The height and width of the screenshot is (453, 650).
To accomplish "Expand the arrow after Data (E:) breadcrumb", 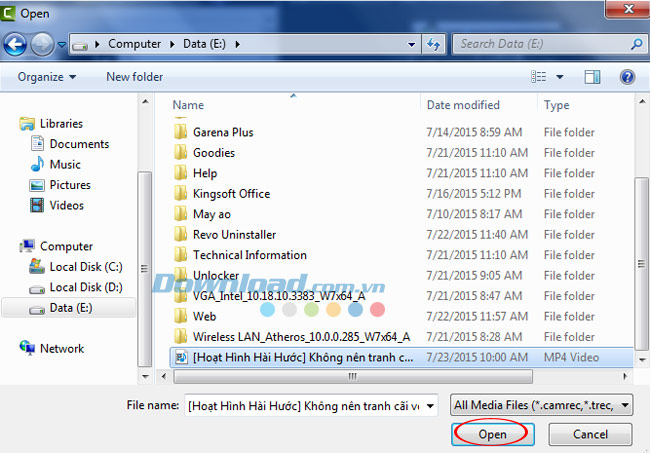I will click(x=238, y=44).
